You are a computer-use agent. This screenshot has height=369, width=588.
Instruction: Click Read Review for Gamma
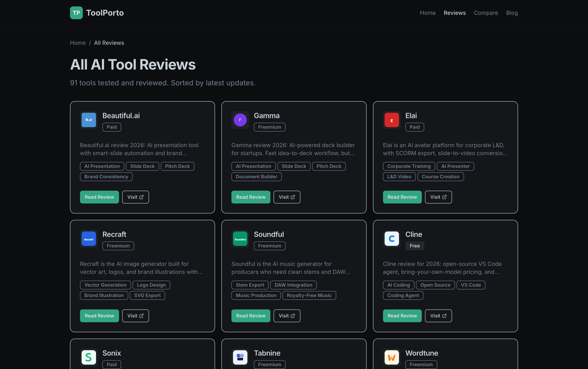(251, 197)
